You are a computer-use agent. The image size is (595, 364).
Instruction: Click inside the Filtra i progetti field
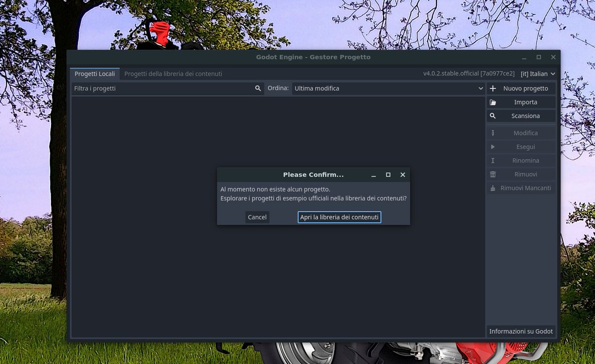pos(164,88)
